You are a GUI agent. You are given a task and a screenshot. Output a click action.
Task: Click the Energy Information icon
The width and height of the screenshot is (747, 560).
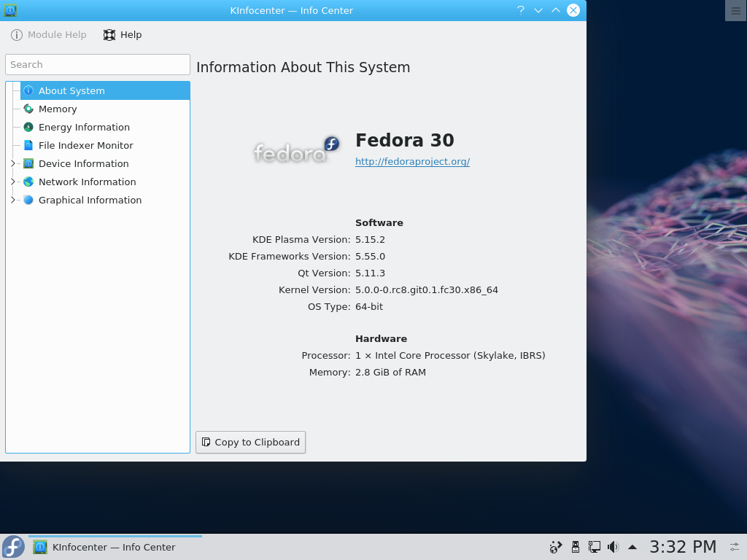(28, 127)
